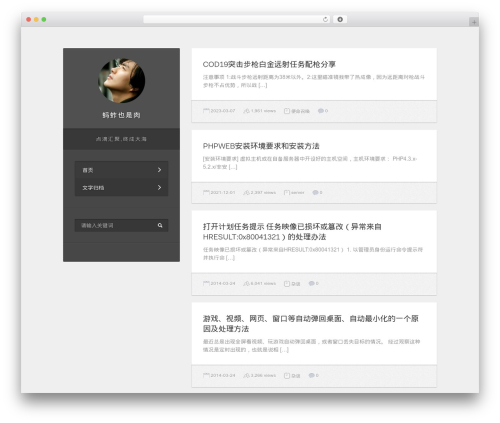Image resolution: width=500 pixels, height=423 pixels.
Task: Click calendar icon on 游戏、视频 post
Action: 206,375
